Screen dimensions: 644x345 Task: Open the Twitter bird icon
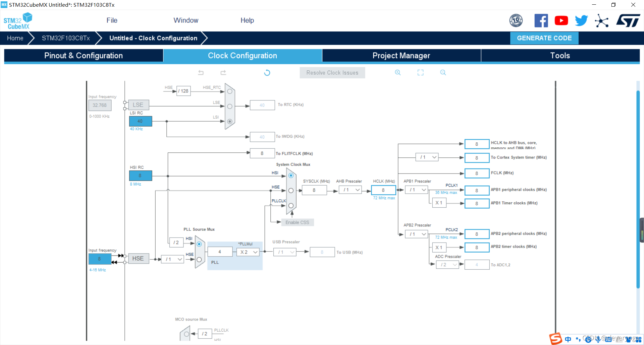click(x=581, y=20)
